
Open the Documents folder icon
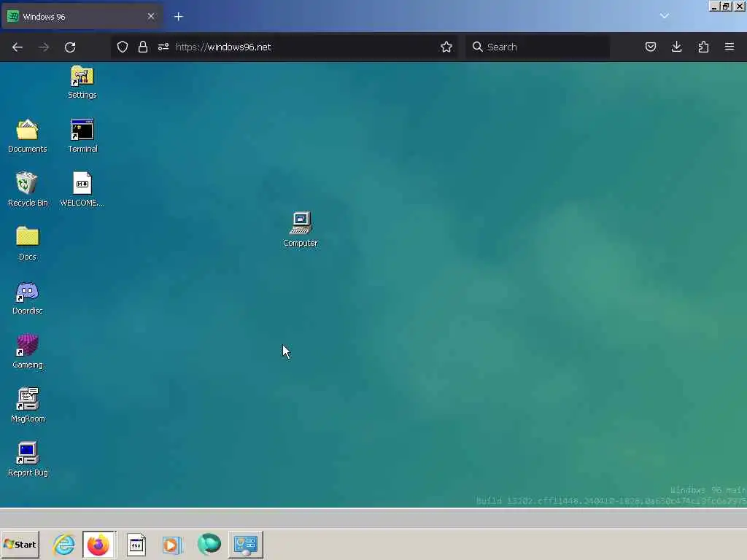(x=27, y=136)
